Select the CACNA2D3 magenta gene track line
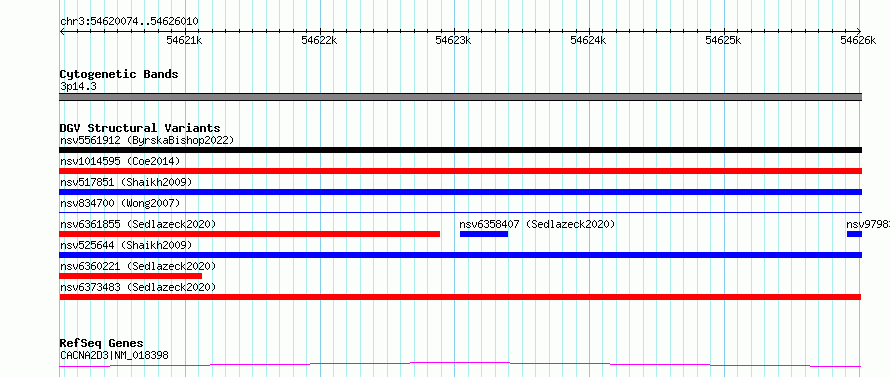 [x=460, y=365]
